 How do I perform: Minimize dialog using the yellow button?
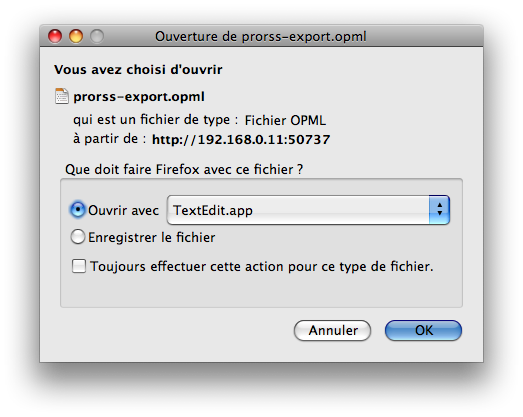(76, 36)
